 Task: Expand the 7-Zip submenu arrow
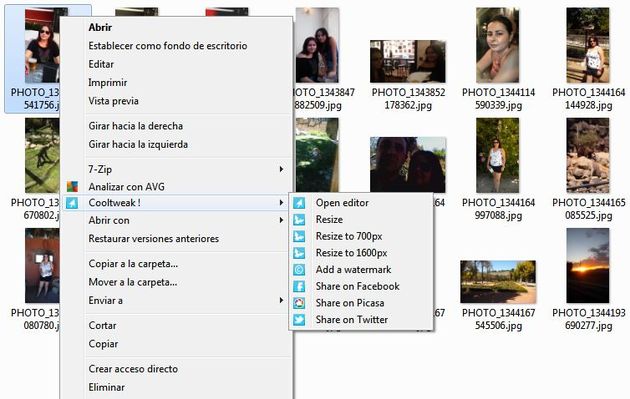click(x=281, y=170)
